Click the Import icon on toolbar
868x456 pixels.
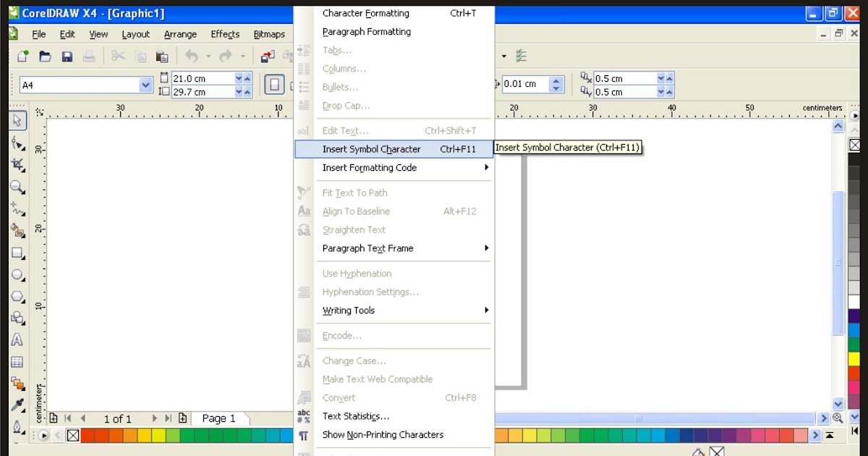tap(268, 56)
